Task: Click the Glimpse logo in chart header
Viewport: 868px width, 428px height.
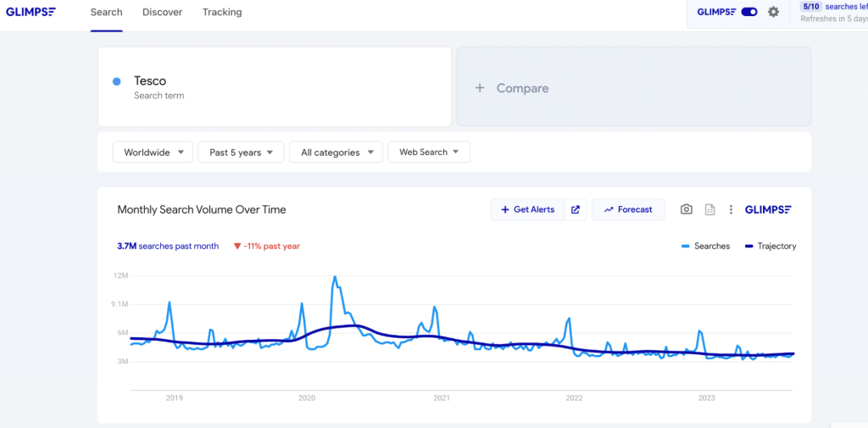Action: tap(768, 209)
